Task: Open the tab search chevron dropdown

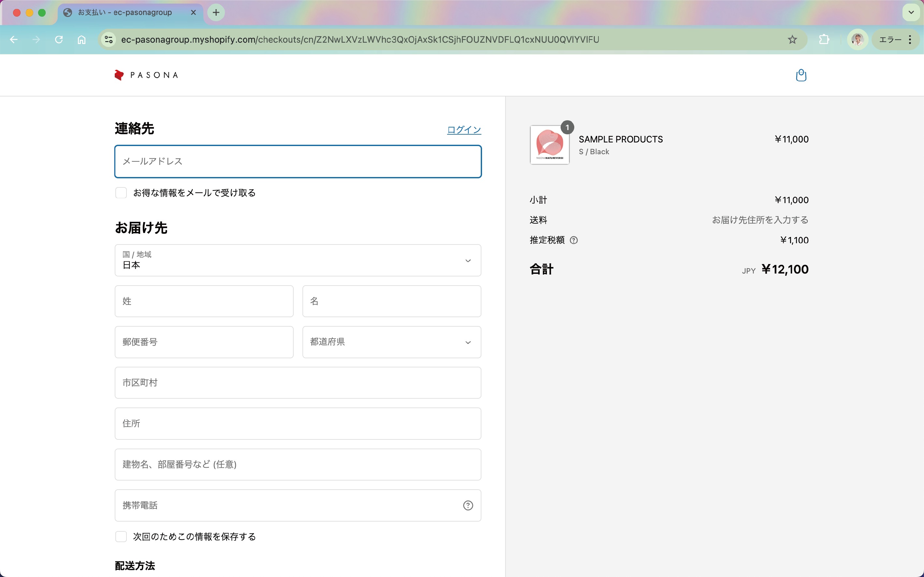Action: click(911, 13)
